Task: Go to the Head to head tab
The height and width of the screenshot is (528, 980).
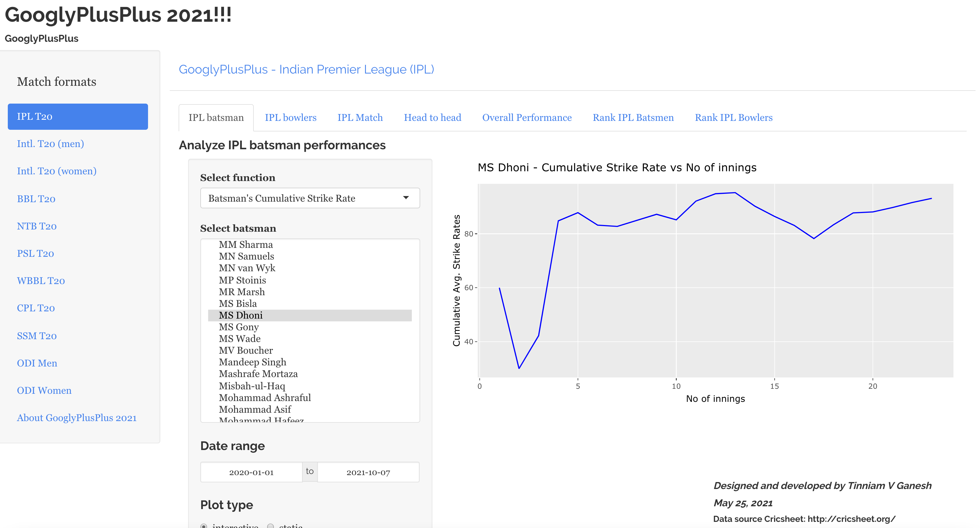Action: (x=432, y=118)
